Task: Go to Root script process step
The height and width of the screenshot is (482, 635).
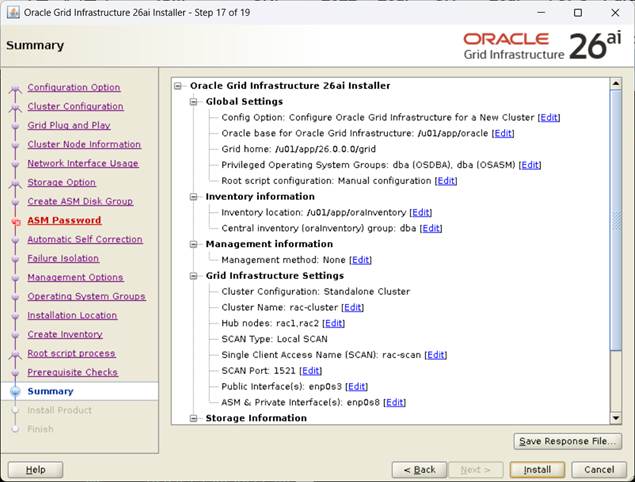Action: pos(71,354)
